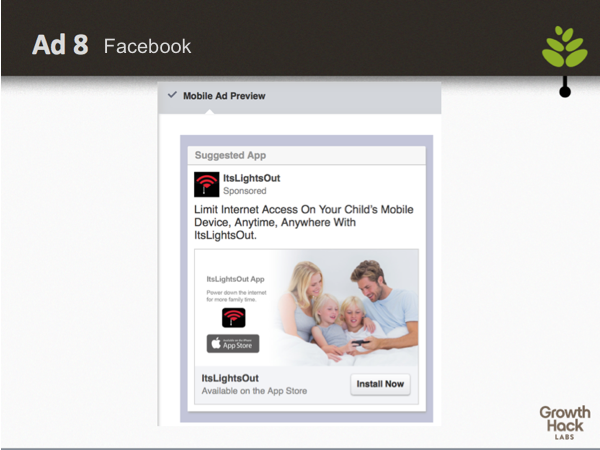Click the Facebook heading text
Image resolution: width=600 pixels, height=450 pixels.
[x=147, y=46]
